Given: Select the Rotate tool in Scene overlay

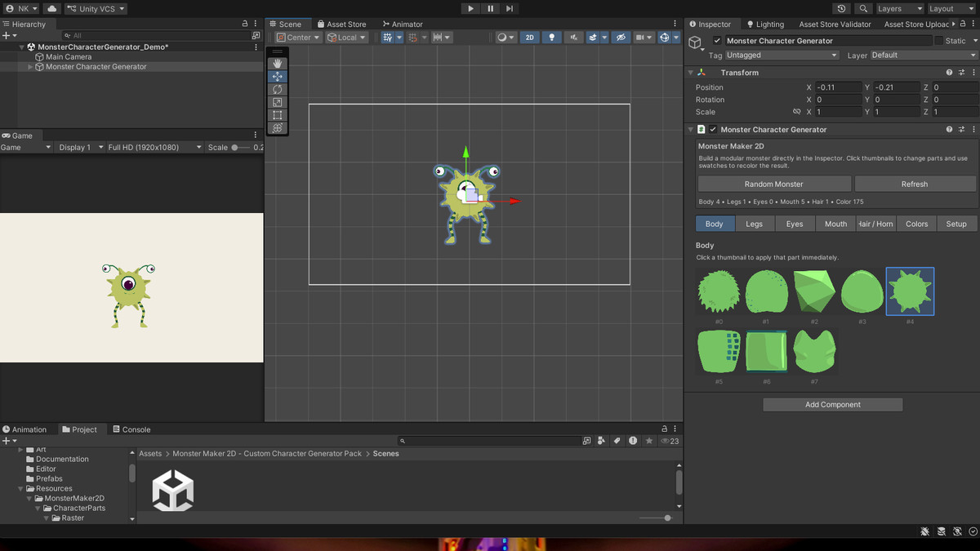Looking at the screenshot, I should pyautogui.click(x=278, y=89).
